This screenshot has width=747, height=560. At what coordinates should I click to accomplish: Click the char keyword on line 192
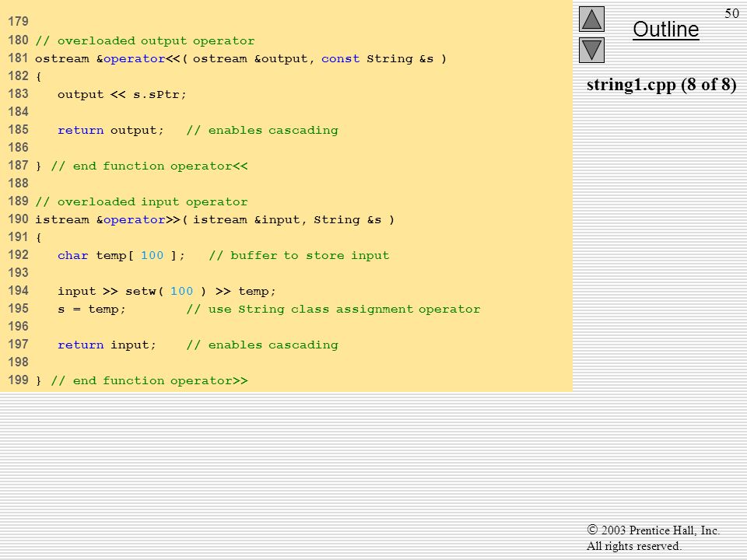click(73, 255)
